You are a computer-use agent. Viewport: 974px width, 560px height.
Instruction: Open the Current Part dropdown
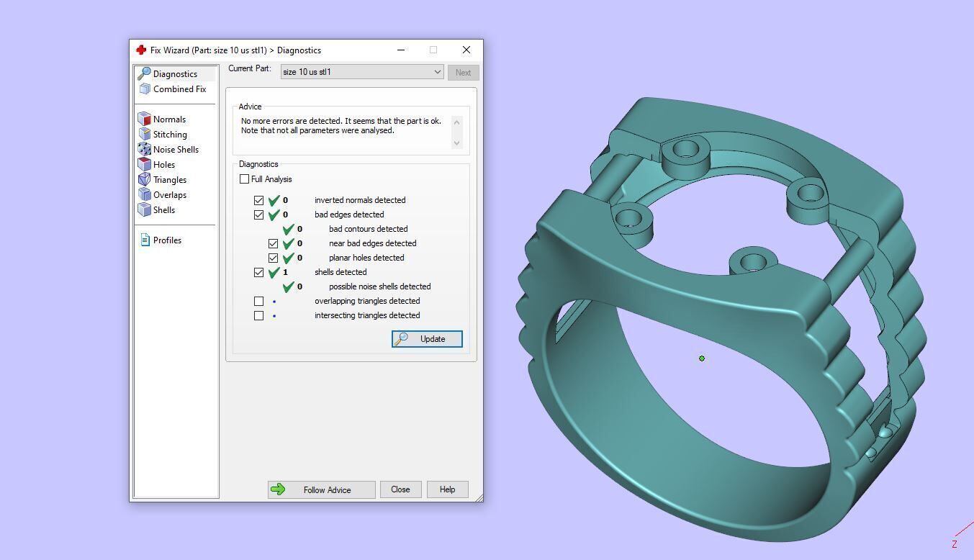pyautogui.click(x=362, y=72)
